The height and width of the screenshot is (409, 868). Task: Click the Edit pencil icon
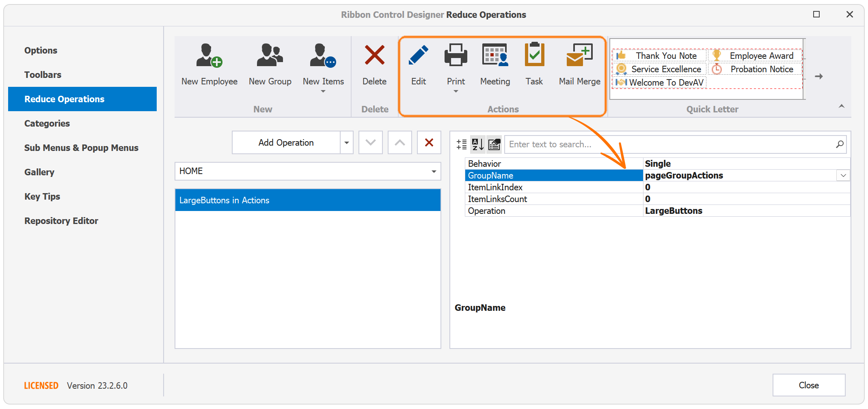[x=418, y=55]
